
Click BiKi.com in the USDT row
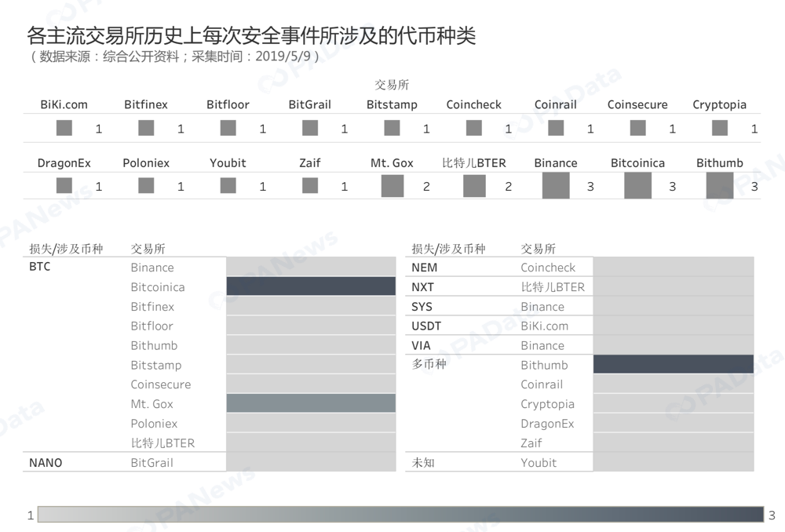click(544, 326)
